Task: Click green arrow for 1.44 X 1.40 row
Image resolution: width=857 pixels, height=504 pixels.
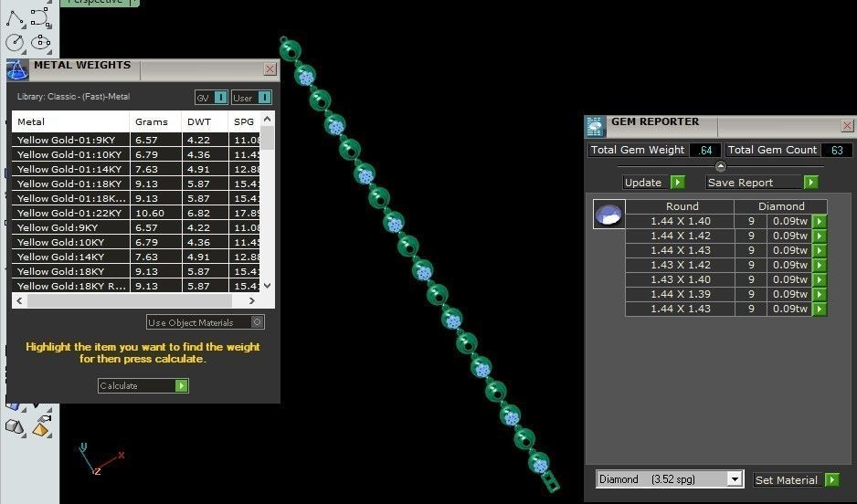Action: coord(820,221)
